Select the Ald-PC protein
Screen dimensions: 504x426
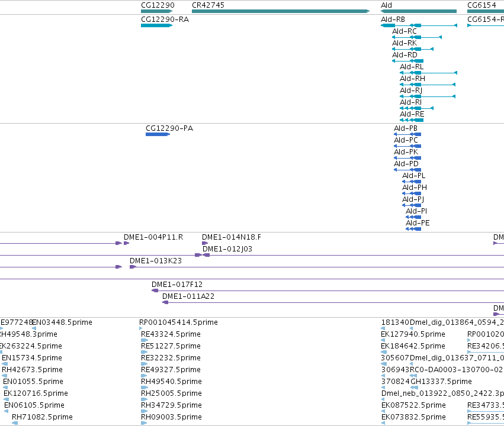(407, 146)
